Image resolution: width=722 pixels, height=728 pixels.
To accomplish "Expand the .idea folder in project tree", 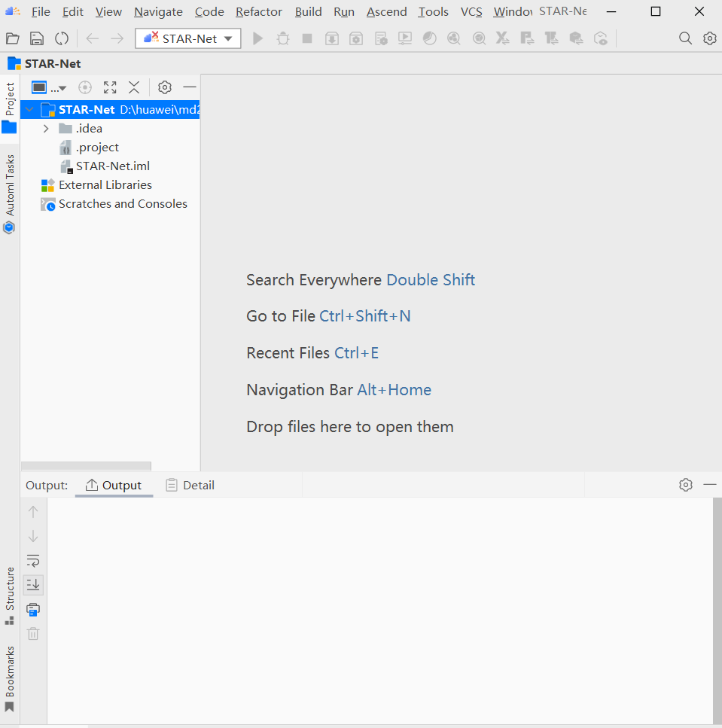I will [46, 129].
